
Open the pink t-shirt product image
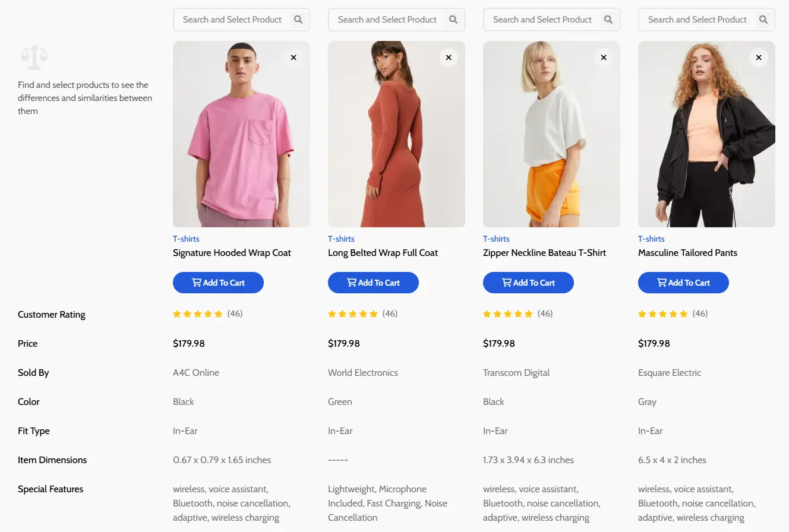pos(241,134)
